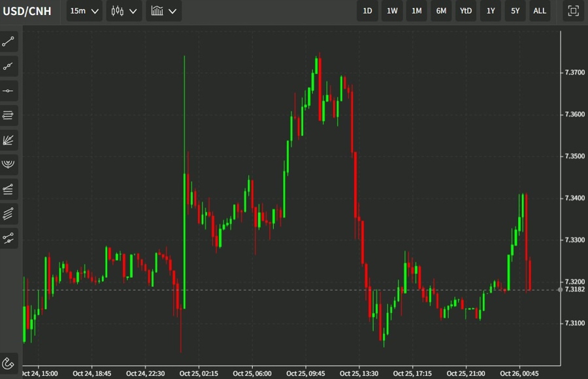Select the fan arcs drawing tool
The image size is (588, 379).
click(x=8, y=164)
